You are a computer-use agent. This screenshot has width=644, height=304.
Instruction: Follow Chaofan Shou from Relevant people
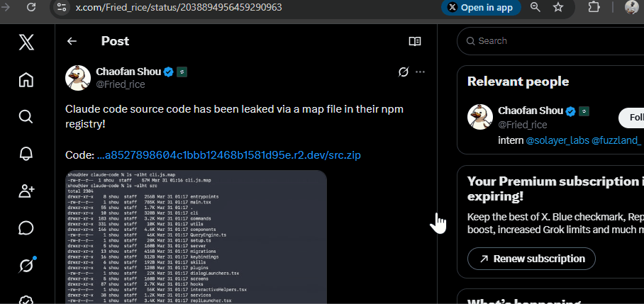coord(631,118)
